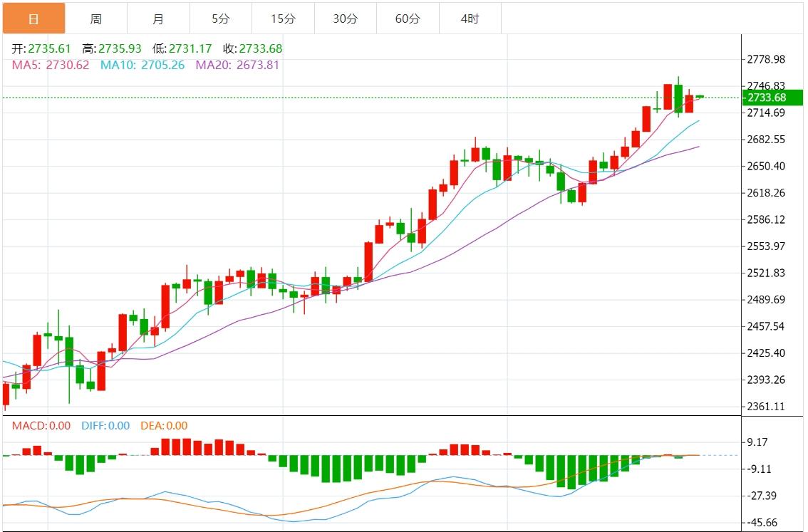Switch to the 5分 timeframe tab
808x532 pixels.
tap(220, 19)
